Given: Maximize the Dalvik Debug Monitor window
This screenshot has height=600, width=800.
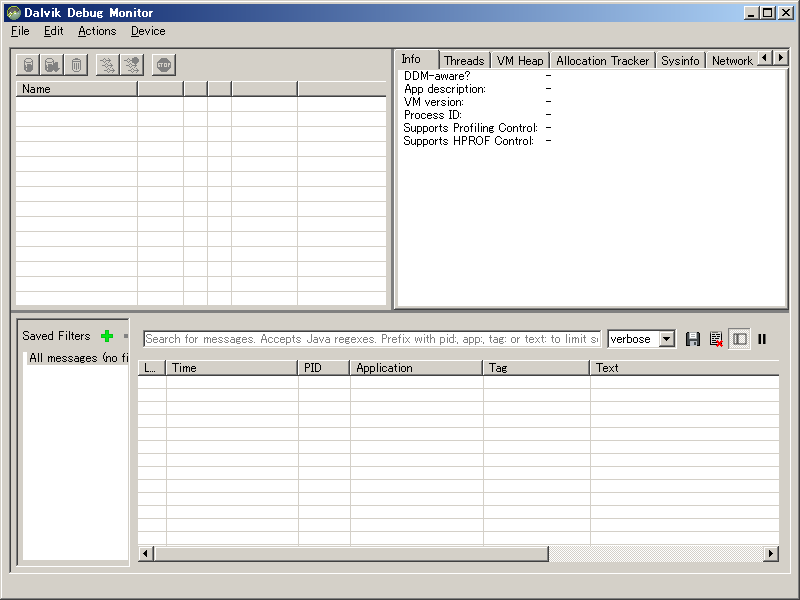Looking at the screenshot, I should point(768,13).
